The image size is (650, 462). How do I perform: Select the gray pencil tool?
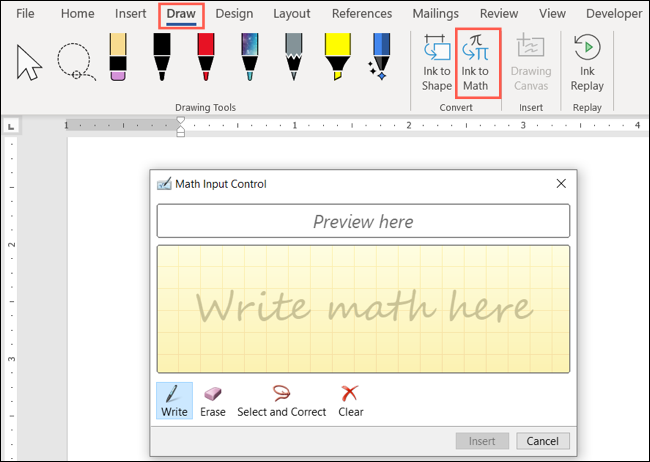pyautogui.click(x=293, y=57)
